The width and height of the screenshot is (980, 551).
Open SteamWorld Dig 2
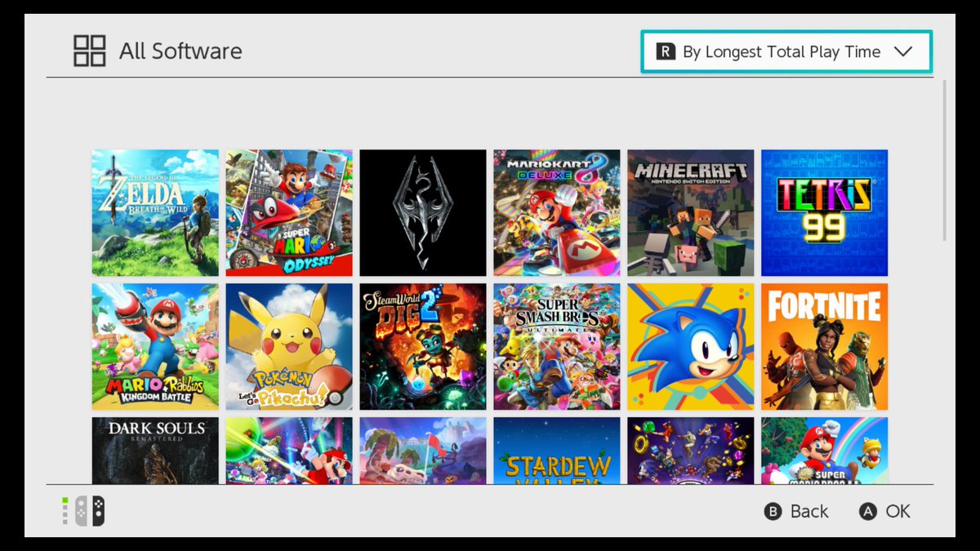point(423,346)
